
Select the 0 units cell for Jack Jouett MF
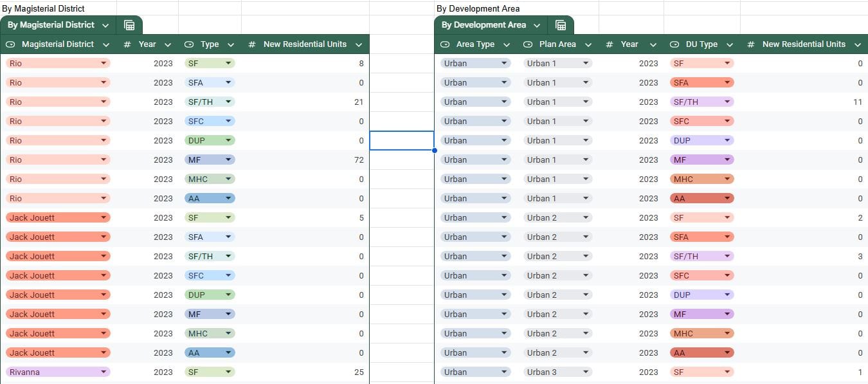tap(305, 314)
